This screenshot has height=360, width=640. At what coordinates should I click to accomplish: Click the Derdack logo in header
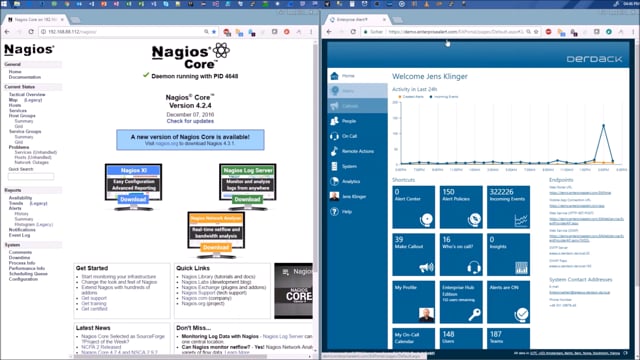[x=594, y=59]
